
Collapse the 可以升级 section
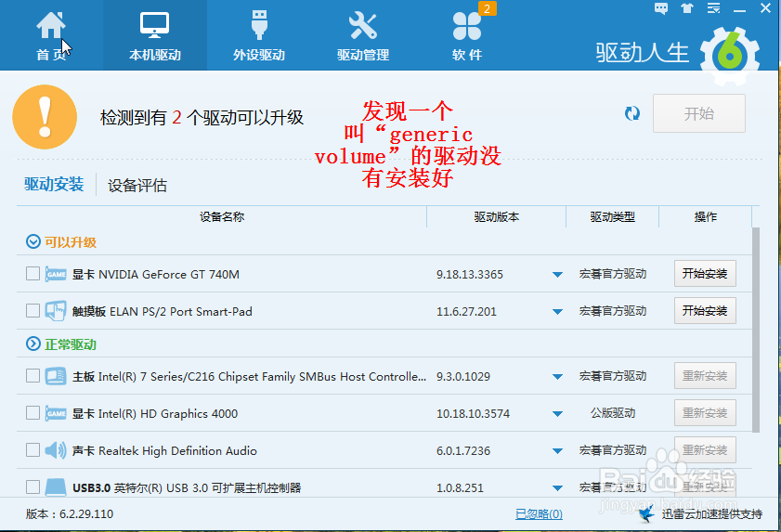33,242
